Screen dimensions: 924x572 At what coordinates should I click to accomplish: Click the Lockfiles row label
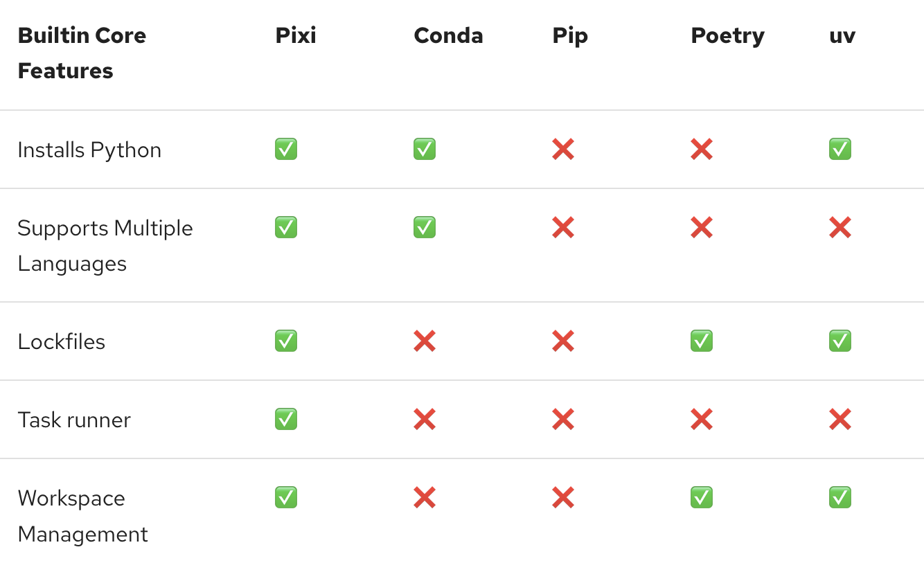pyautogui.click(x=62, y=341)
